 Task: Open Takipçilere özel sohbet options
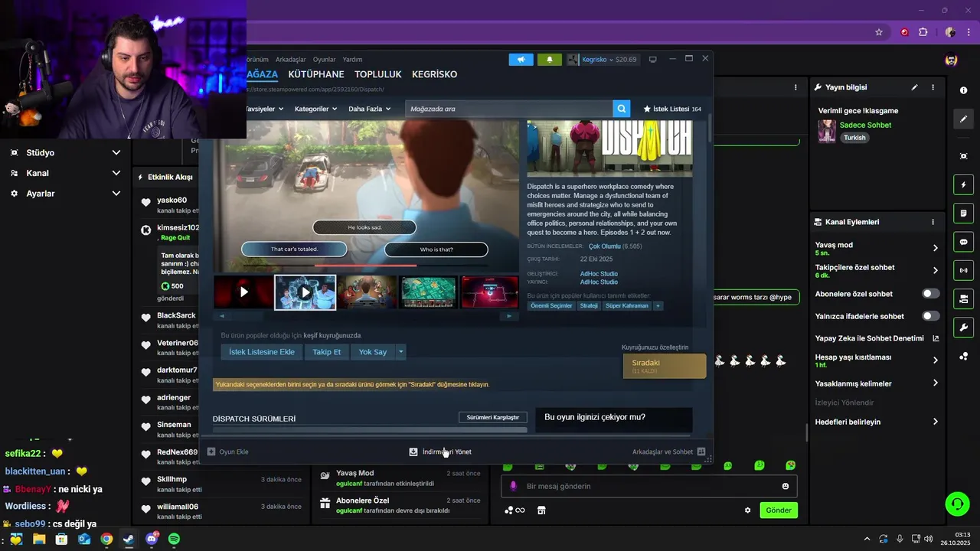935,270
